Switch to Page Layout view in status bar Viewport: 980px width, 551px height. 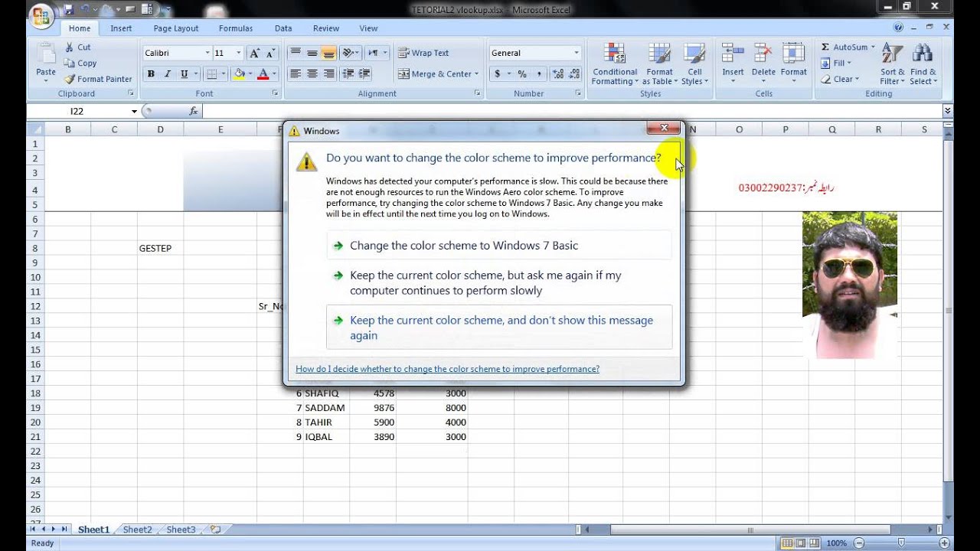point(801,543)
